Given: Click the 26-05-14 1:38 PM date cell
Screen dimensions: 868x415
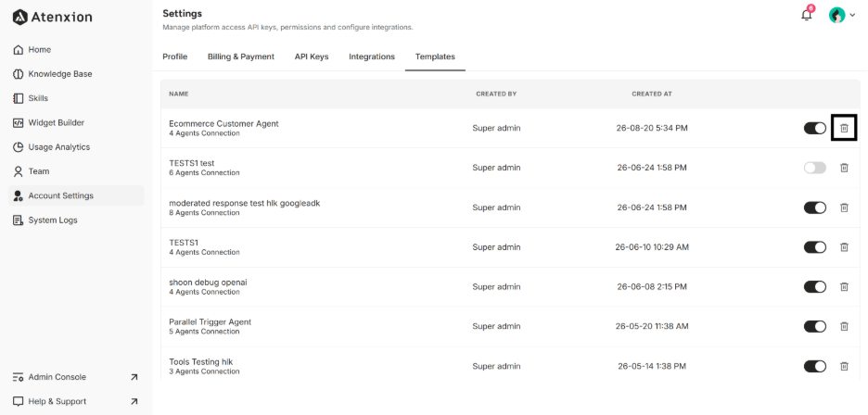Looking at the screenshot, I should tap(652, 366).
